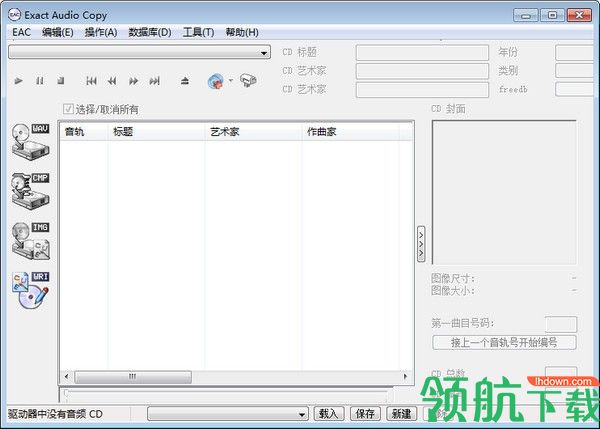
Task: Click the Pause playback button
Action: click(x=39, y=81)
